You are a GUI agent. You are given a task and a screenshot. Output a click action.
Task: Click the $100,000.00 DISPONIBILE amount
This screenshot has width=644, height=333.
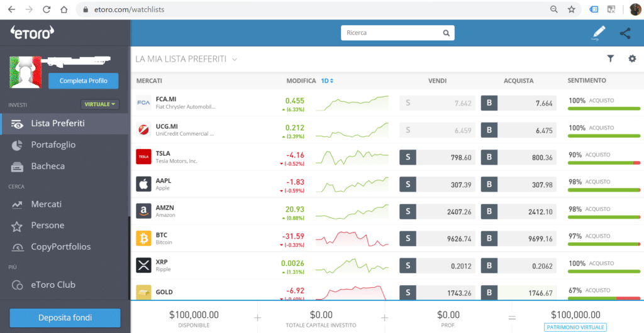[194, 315]
